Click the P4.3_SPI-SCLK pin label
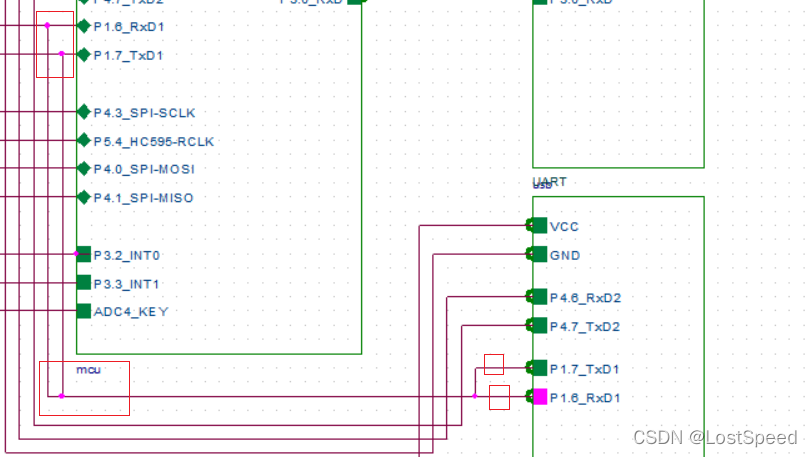The height and width of the screenshot is (457, 812). click(x=144, y=113)
